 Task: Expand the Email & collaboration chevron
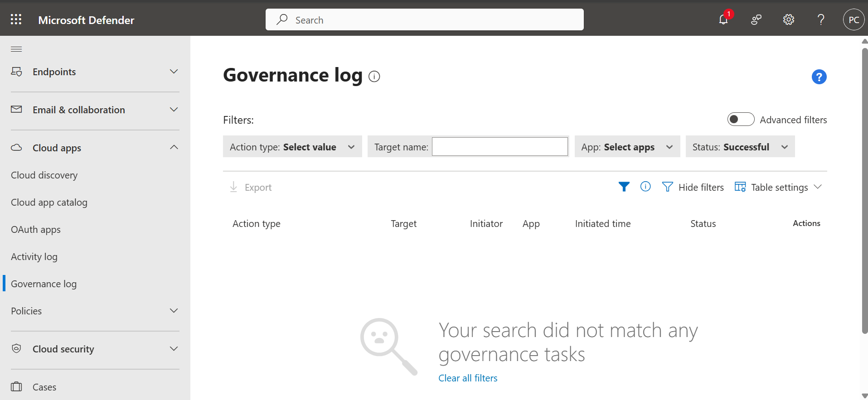tap(174, 109)
